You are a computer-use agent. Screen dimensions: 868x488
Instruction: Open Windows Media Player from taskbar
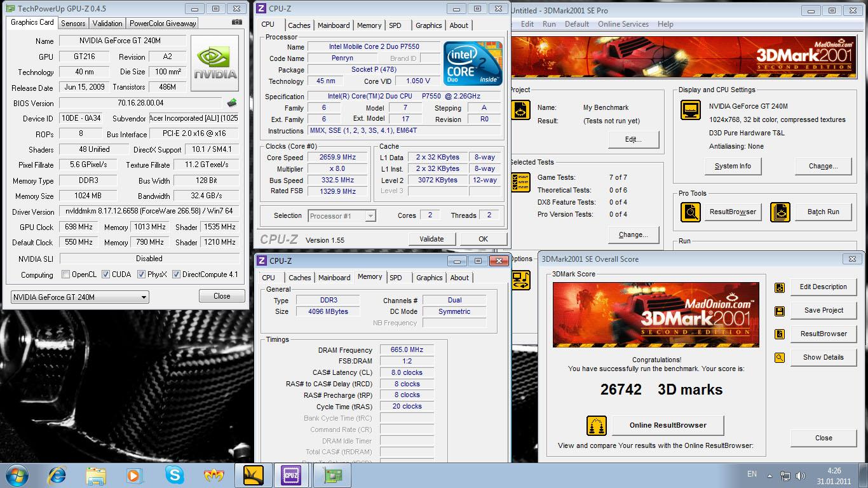pos(134,475)
